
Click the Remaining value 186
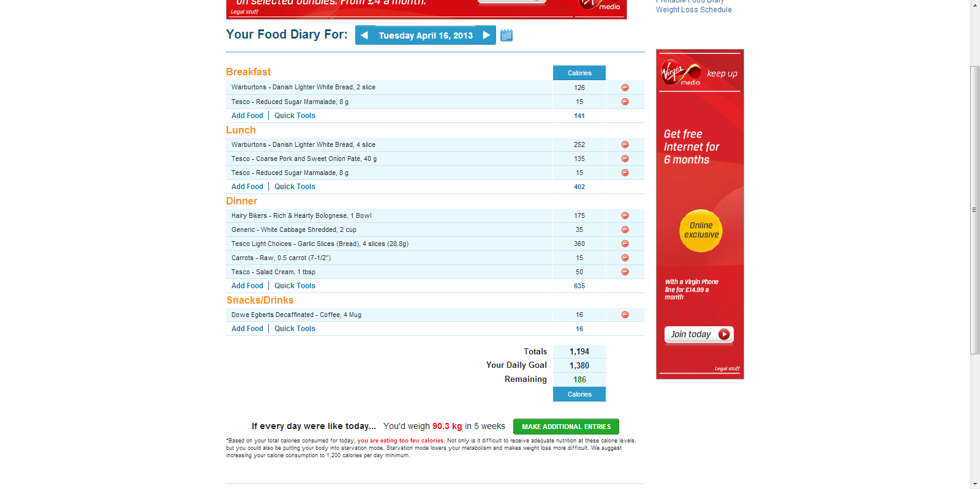tap(579, 379)
